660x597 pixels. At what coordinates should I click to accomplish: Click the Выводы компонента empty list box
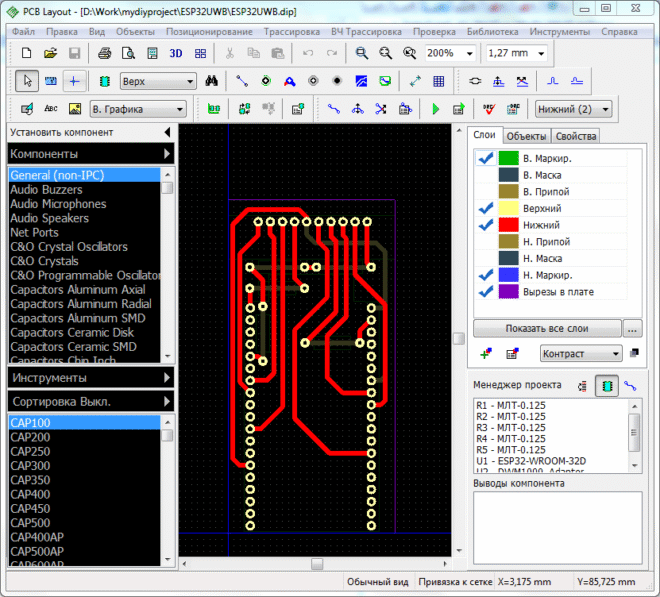click(x=558, y=528)
